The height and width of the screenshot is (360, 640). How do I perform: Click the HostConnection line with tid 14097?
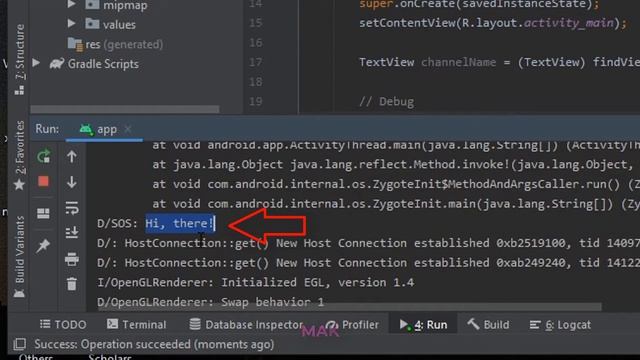pyautogui.click(x=368, y=243)
